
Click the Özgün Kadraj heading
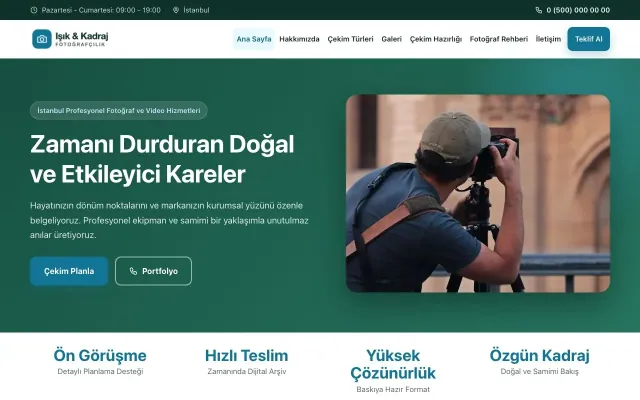(x=540, y=356)
